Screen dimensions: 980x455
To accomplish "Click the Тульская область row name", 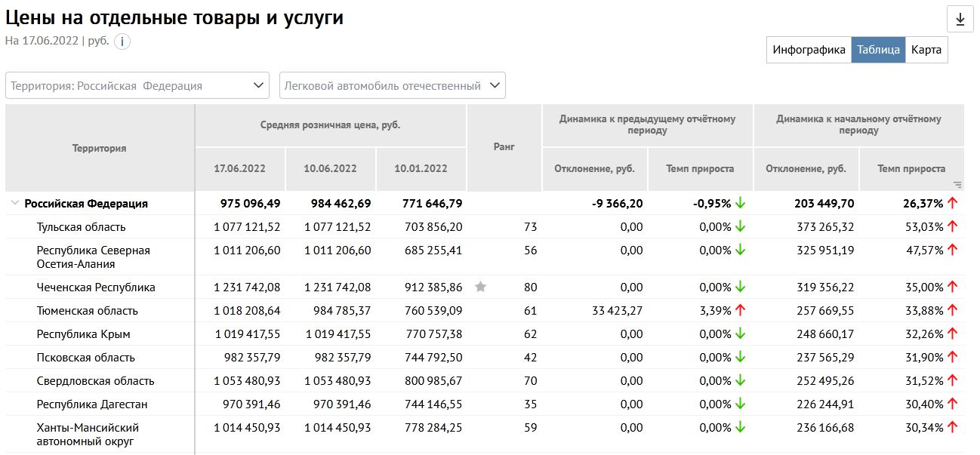I will [x=81, y=226].
